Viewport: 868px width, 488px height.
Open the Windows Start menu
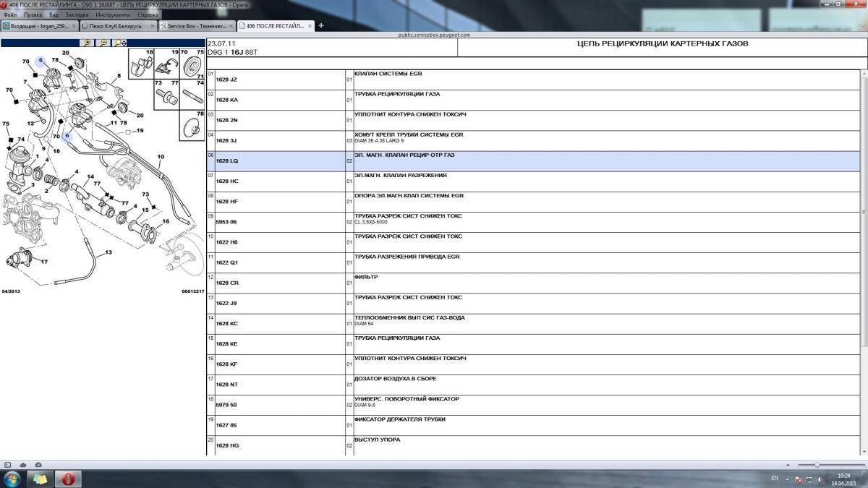click(14, 479)
